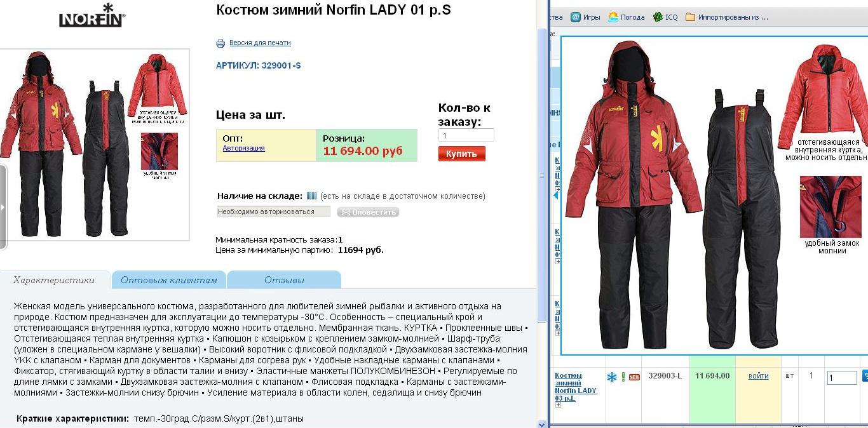868x428 pixels.
Task: Click the red Купить button
Action: tap(461, 154)
